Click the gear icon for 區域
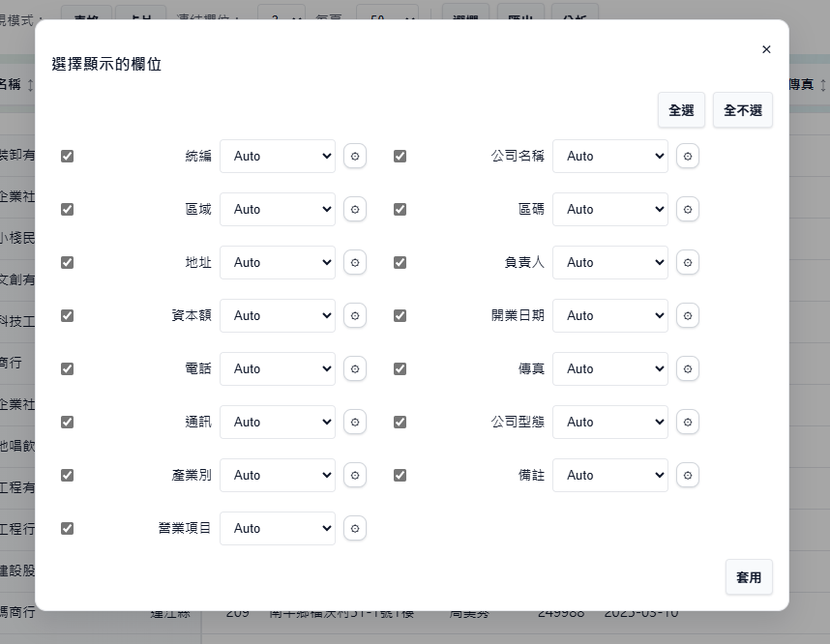This screenshot has height=644, width=830. pos(355,209)
